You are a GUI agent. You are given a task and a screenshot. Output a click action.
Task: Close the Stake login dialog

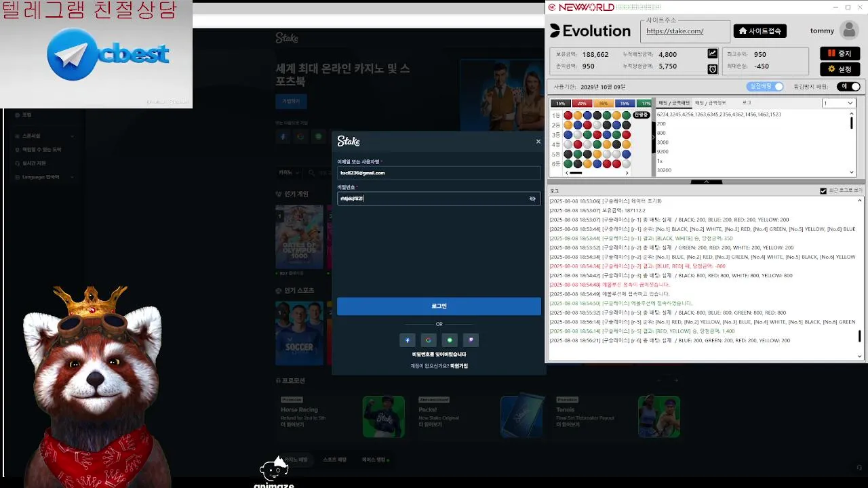click(x=538, y=142)
